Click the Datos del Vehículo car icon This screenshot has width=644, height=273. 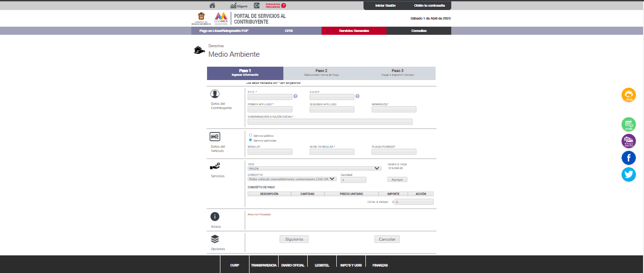(x=215, y=137)
